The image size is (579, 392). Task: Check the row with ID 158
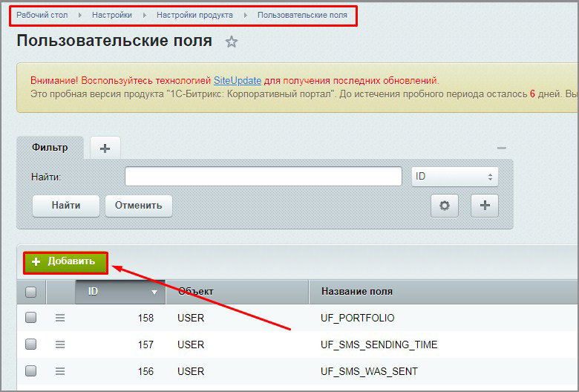31,318
